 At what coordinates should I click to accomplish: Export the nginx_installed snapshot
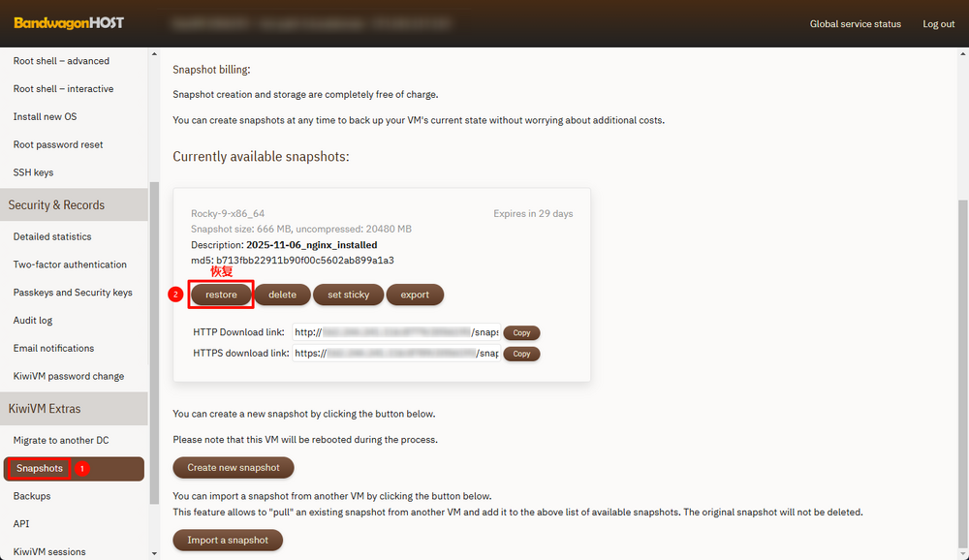pos(415,295)
